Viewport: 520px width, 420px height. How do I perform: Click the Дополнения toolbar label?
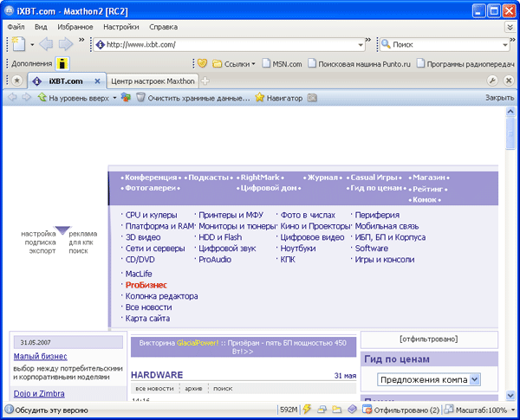tap(31, 63)
